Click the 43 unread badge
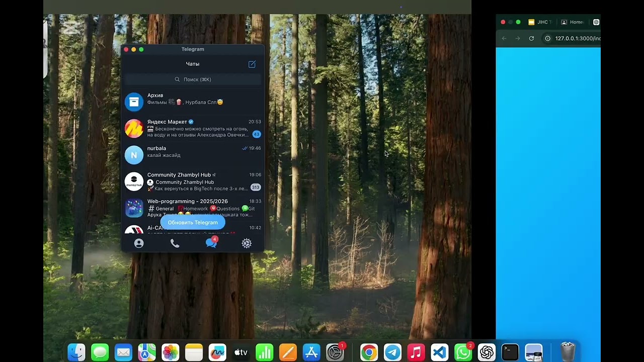The image size is (644, 362). (x=257, y=134)
